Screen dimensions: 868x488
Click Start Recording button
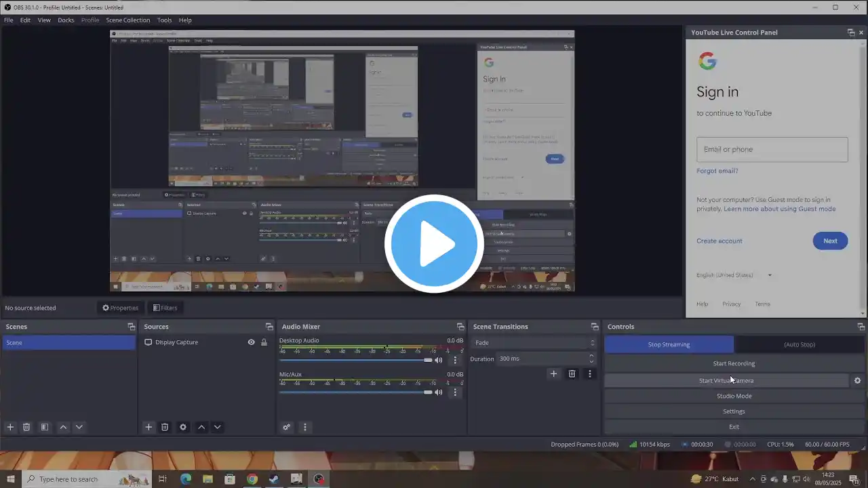point(734,363)
